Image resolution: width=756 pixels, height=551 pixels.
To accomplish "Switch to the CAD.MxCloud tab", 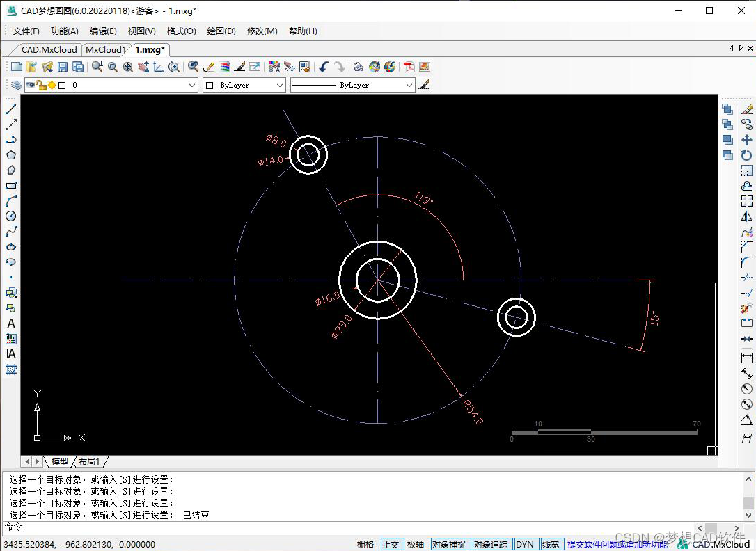I will click(49, 50).
